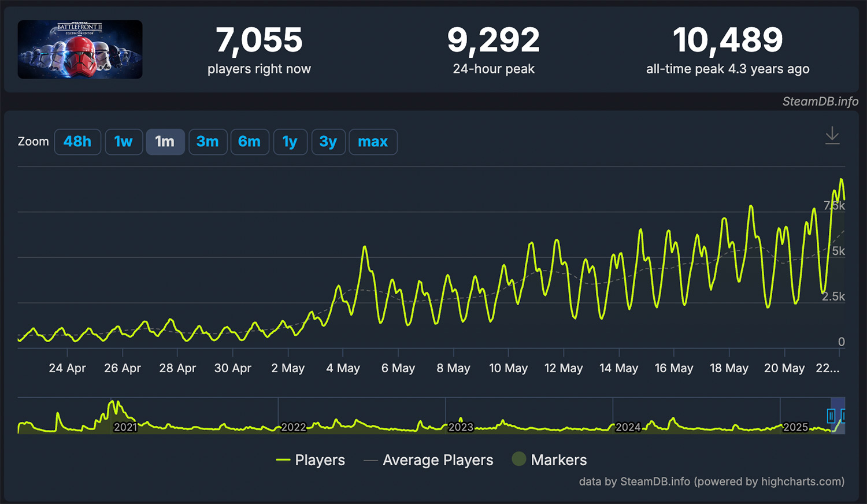Screen dimensions: 867x504
Task: Open the chart download menu icon
Action: 832,136
